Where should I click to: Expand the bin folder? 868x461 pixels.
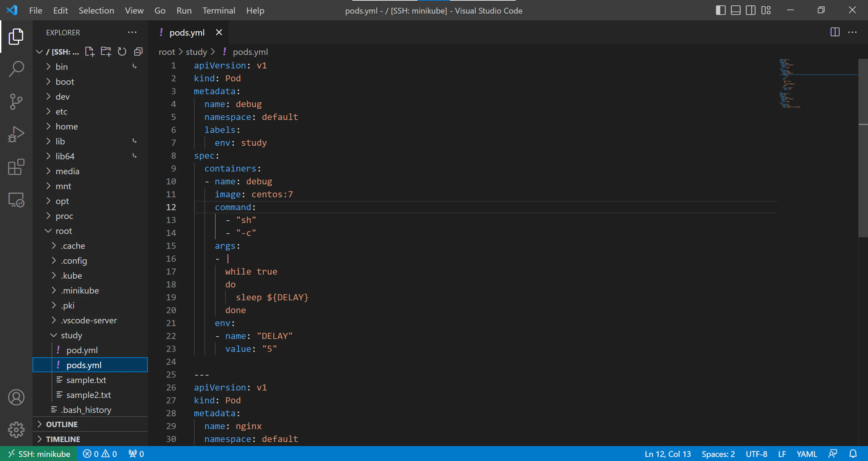pyautogui.click(x=90, y=67)
